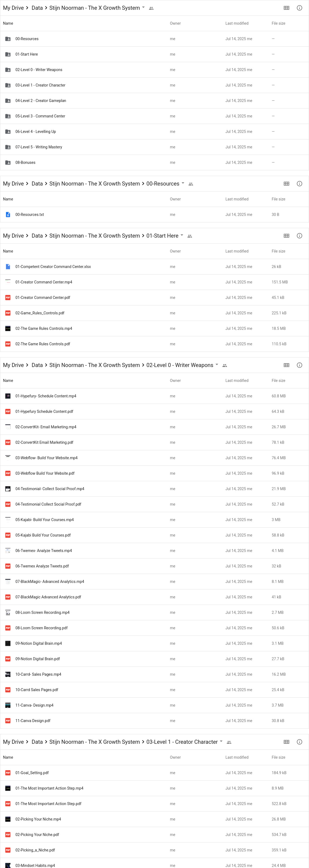Toggle grid view in 02-Level 0 - Writer Weapons section

tap(286, 365)
